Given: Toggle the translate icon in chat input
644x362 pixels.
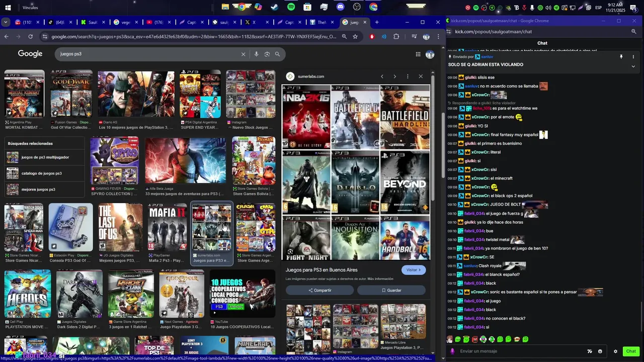Looking at the screenshot, I should click(x=590, y=351).
